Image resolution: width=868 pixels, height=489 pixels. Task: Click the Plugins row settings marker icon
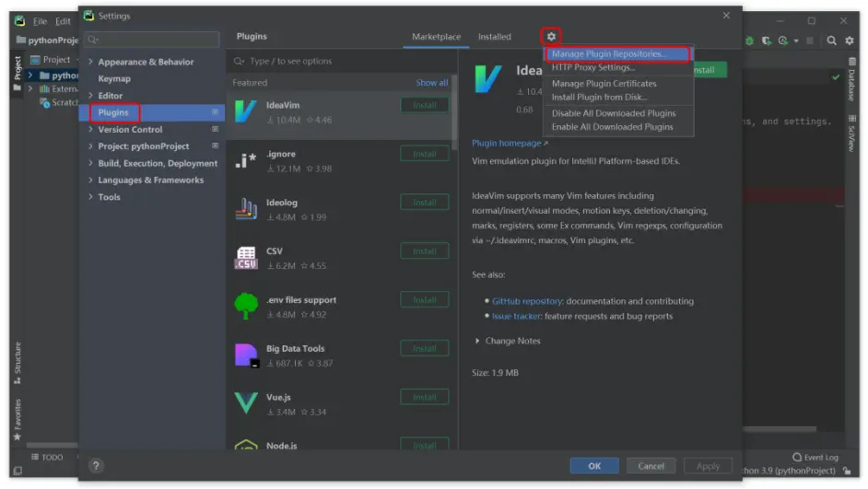[215, 112]
